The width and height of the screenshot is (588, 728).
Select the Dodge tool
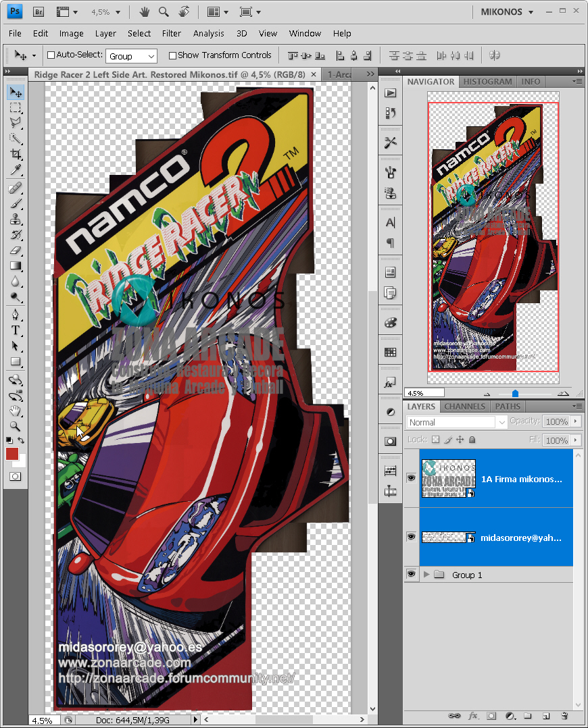point(16,296)
